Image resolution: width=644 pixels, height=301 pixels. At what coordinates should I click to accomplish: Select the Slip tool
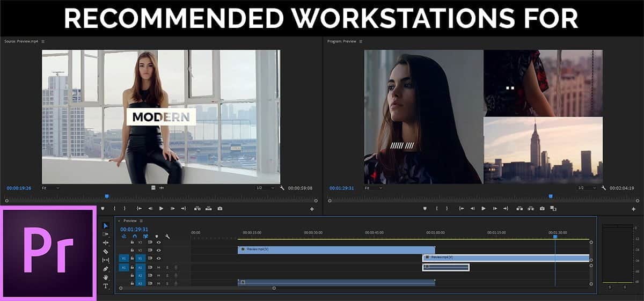tap(106, 260)
